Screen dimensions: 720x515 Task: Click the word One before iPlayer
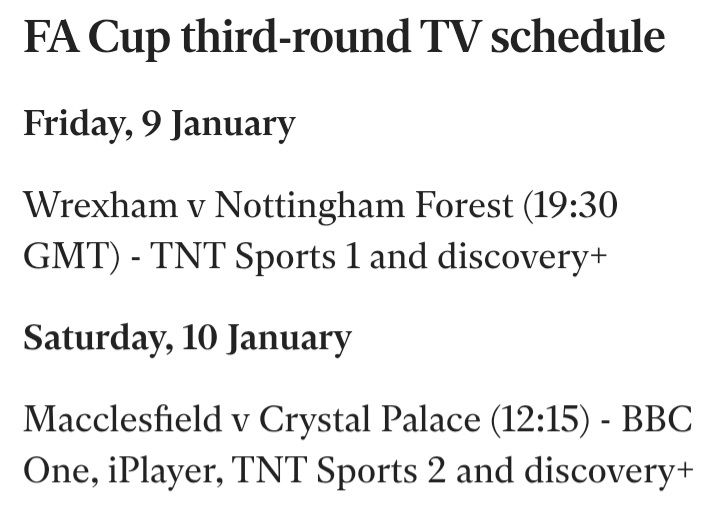(x=61, y=471)
